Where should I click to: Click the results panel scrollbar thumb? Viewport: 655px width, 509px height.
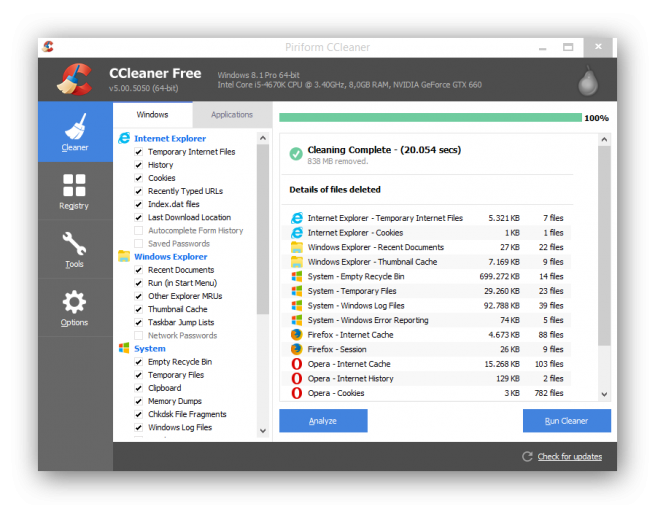click(x=604, y=246)
